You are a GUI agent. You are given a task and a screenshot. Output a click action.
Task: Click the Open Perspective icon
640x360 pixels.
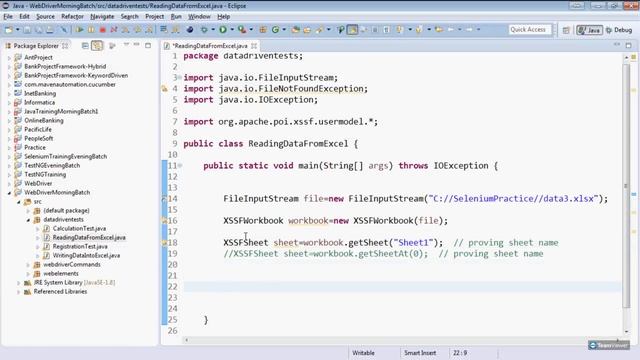[x=566, y=30]
